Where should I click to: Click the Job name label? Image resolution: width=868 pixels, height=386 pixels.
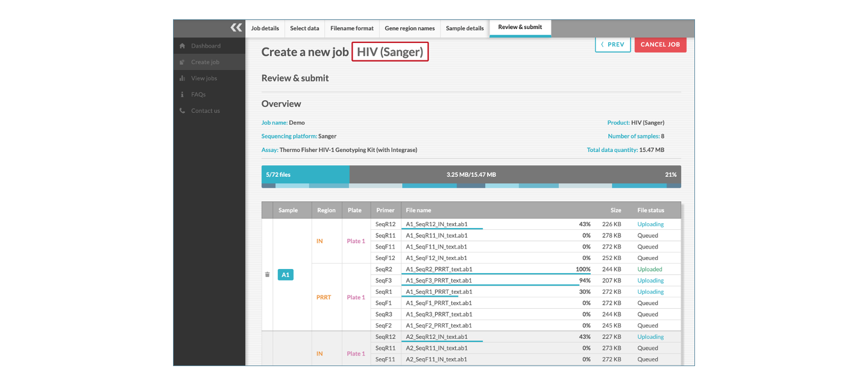pyautogui.click(x=274, y=122)
